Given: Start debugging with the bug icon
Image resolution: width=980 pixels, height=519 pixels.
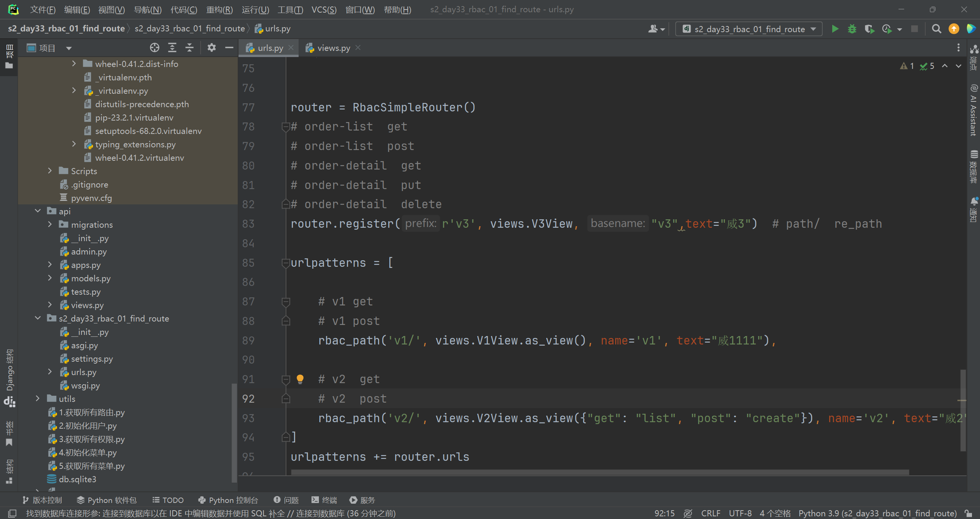Looking at the screenshot, I should coord(852,29).
